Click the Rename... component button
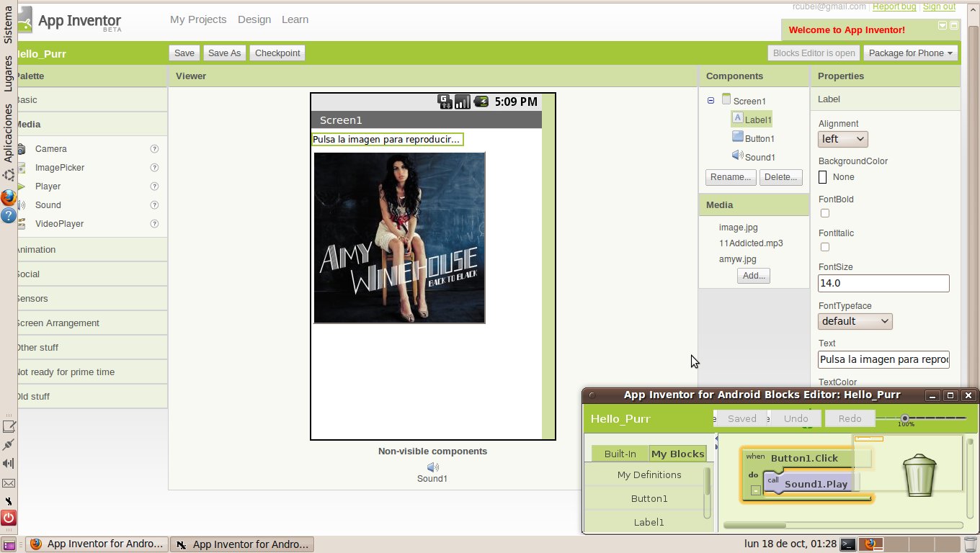The width and height of the screenshot is (980, 553). pos(731,177)
